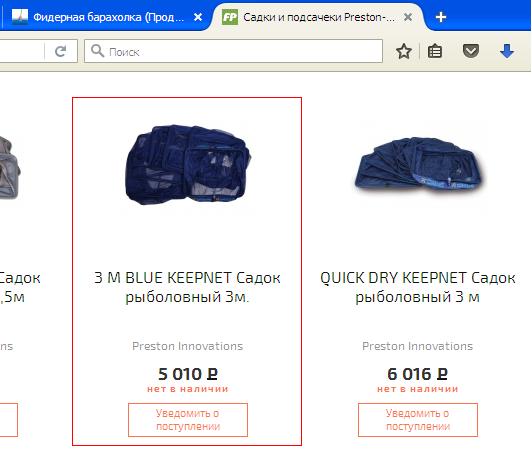The image size is (532, 465).
Task: Click the magnifier icon in the search box
Action: coord(97,51)
